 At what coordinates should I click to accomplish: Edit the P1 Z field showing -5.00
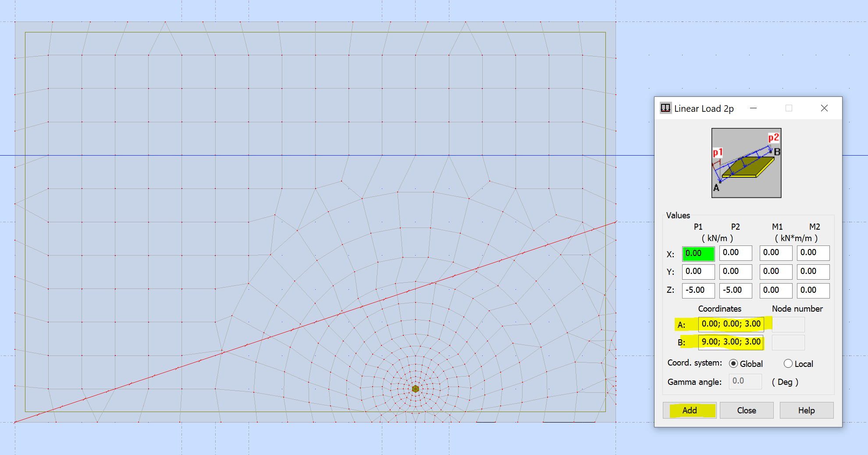[x=698, y=290]
